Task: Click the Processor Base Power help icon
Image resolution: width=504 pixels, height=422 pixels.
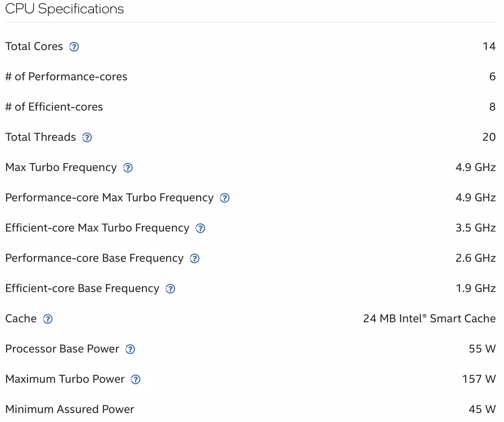Action: [130, 349]
